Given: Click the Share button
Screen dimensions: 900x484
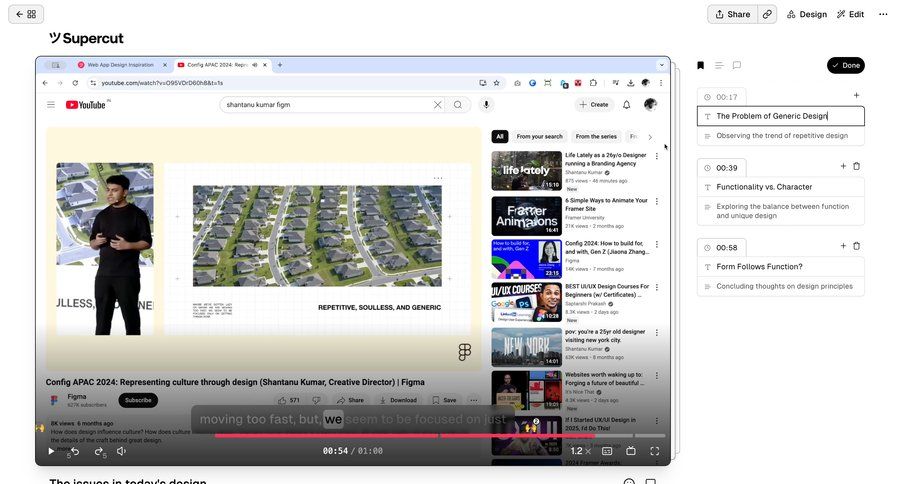Looking at the screenshot, I should 732,14.
